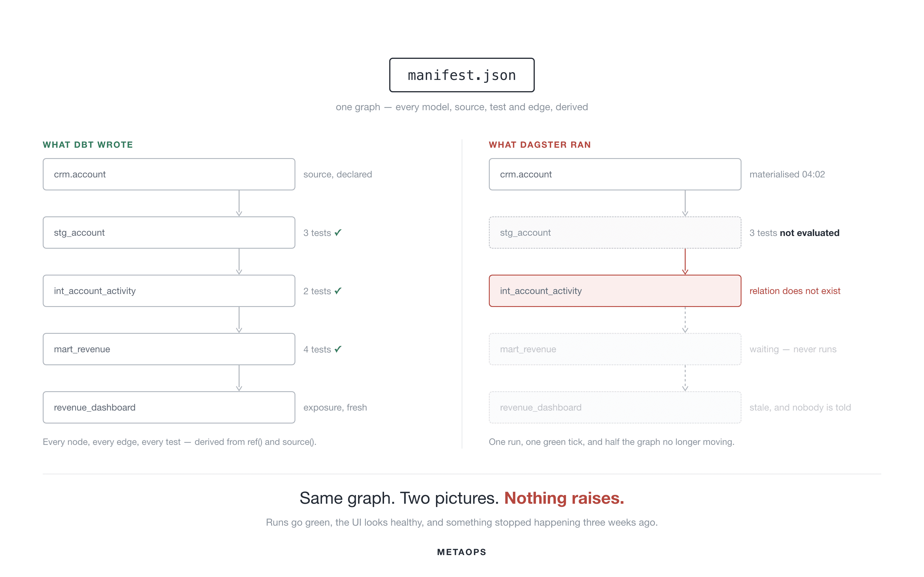The width and height of the screenshot is (924, 577).
Task: Click the WHAT DBT WROTE heading
Action: tap(88, 145)
